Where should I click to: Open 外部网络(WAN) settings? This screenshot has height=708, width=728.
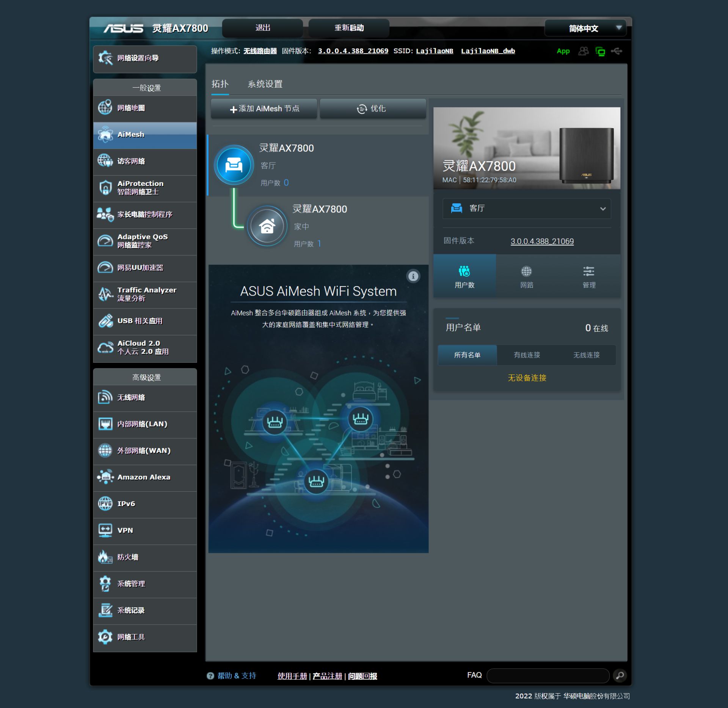(x=145, y=451)
